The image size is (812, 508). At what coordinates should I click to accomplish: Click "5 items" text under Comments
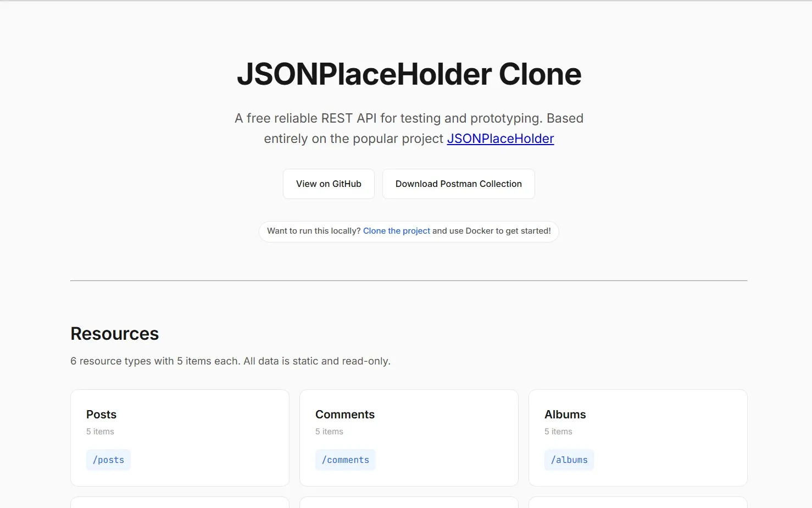pyautogui.click(x=329, y=432)
